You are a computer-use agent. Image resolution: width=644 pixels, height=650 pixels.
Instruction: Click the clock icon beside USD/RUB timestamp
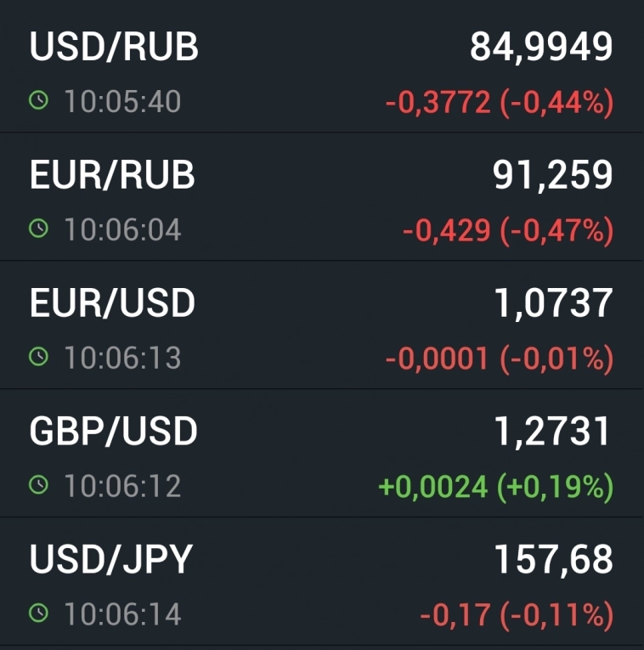click(38, 102)
